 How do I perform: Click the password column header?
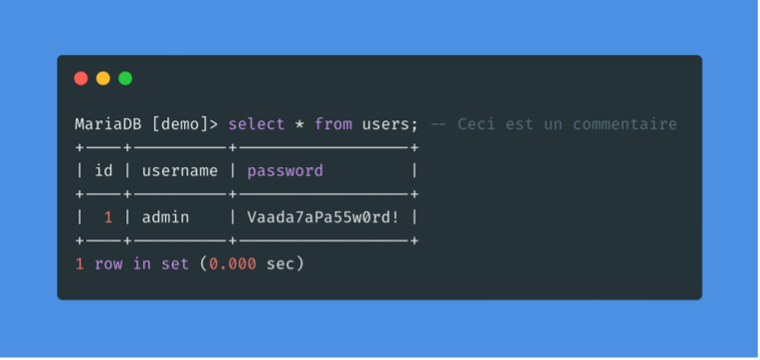pyautogui.click(x=285, y=171)
